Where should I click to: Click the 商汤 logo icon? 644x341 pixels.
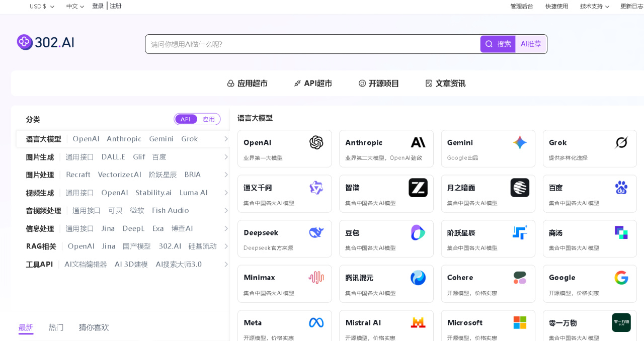pyautogui.click(x=621, y=232)
